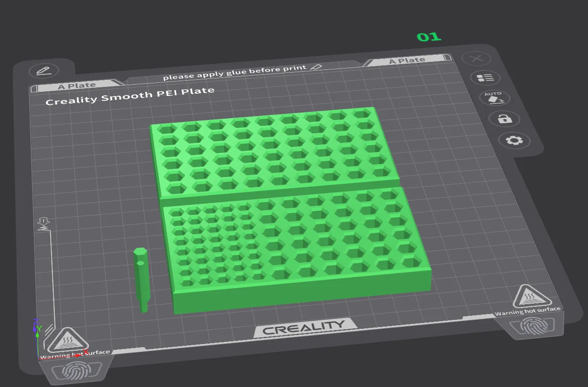The height and width of the screenshot is (387, 588).
Task: Click Creality Smooth PEI Plate label
Action: (x=130, y=96)
